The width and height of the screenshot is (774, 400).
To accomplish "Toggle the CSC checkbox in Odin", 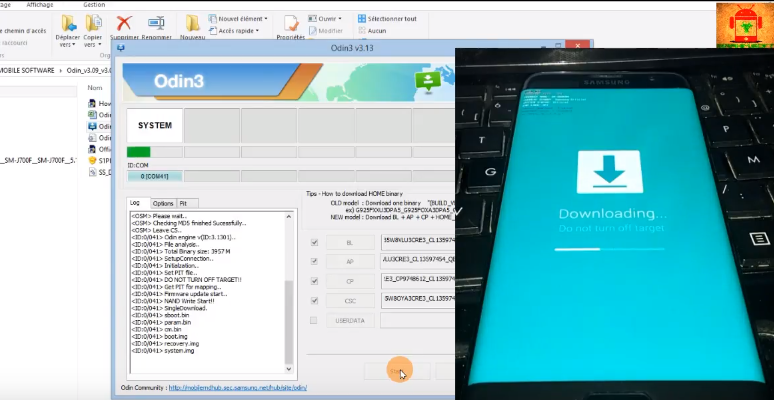I will (314, 300).
